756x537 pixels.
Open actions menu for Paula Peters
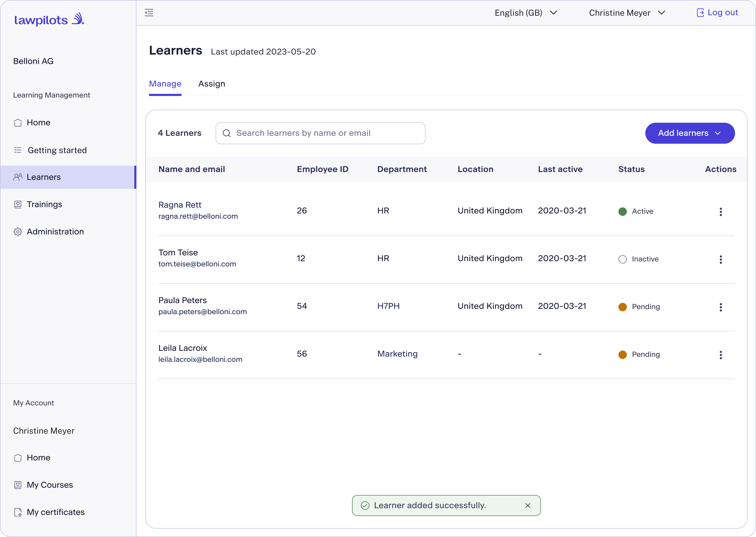pyautogui.click(x=721, y=307)
